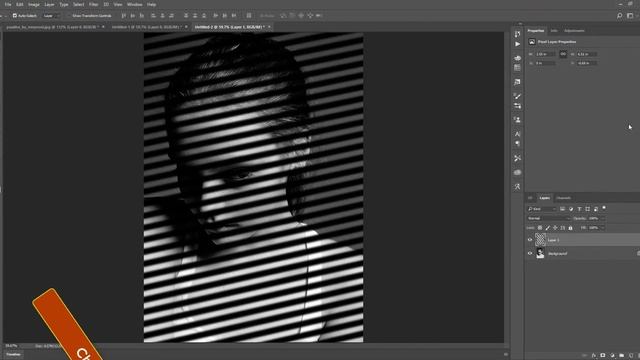This screenshot has height=360, width=640.
Task: Open the File menu
Action: pyautogui.click(x=8, y=4)
